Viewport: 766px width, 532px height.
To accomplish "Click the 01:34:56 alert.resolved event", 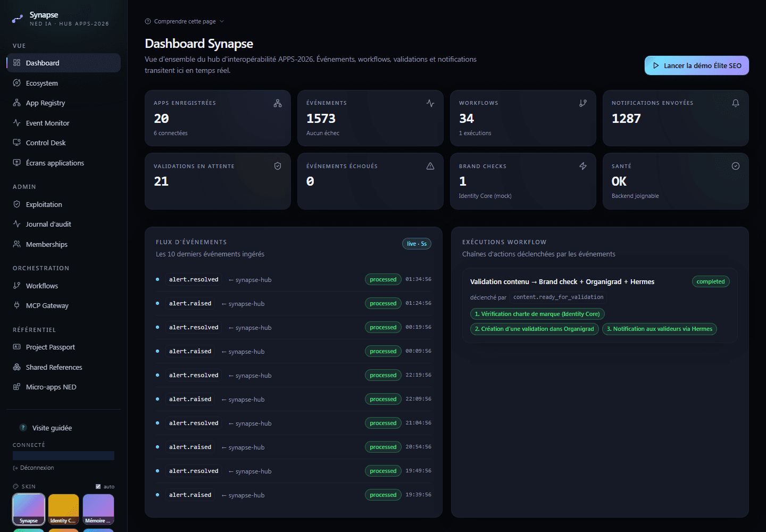I will tap(294, 279).
